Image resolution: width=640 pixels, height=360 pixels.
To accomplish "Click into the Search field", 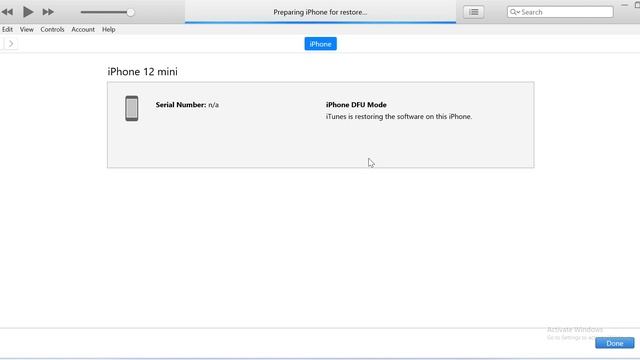I will [560, 12].
